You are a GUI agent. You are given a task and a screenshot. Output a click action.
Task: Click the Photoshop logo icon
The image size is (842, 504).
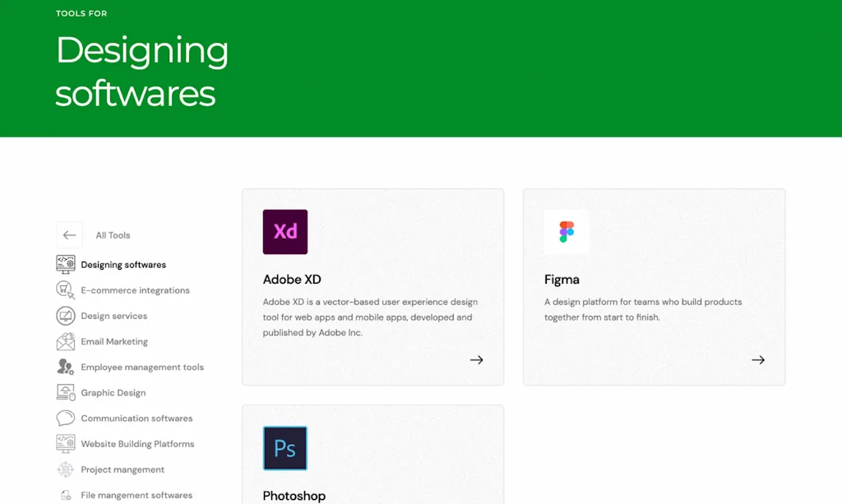click(285, 448)
